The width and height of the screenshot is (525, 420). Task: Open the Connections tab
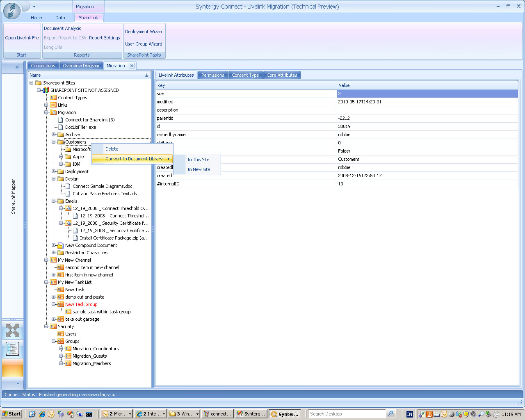point(43,66)
